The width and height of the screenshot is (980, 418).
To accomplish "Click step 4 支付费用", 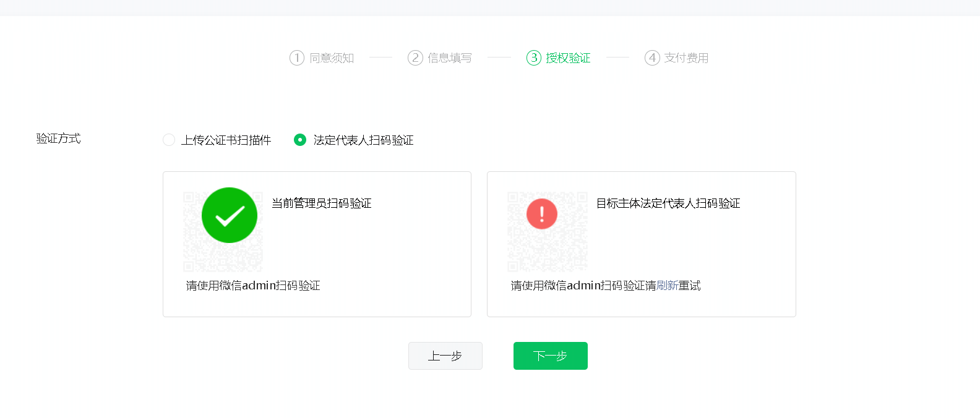I will [677, 58].
